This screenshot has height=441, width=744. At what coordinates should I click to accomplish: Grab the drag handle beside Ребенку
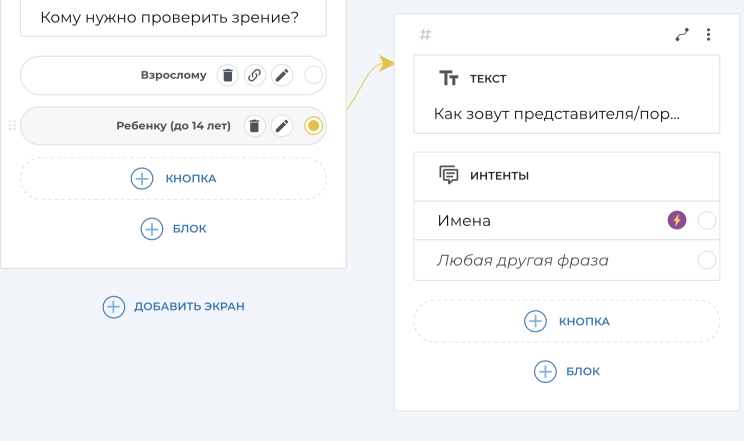tap(12, 125)
